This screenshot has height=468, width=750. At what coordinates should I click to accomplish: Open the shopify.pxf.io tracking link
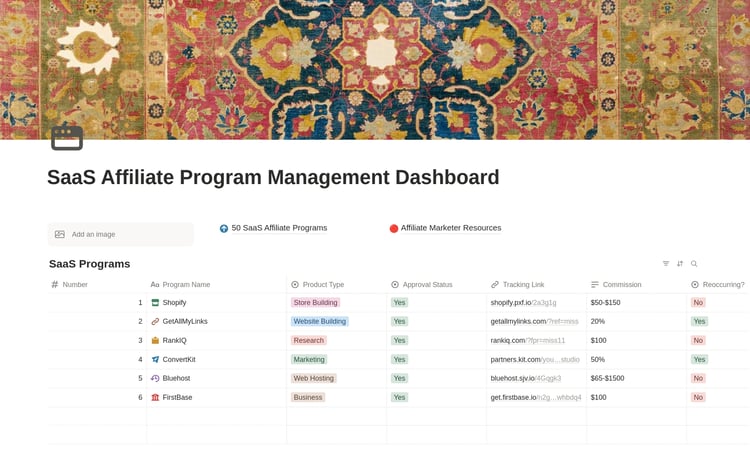pyautogui.click(x=523, y=302)
